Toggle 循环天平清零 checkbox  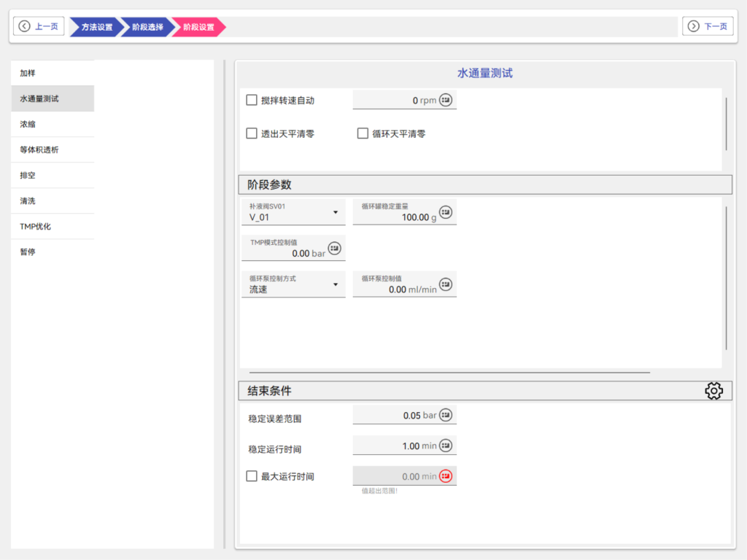pos(363,133)
